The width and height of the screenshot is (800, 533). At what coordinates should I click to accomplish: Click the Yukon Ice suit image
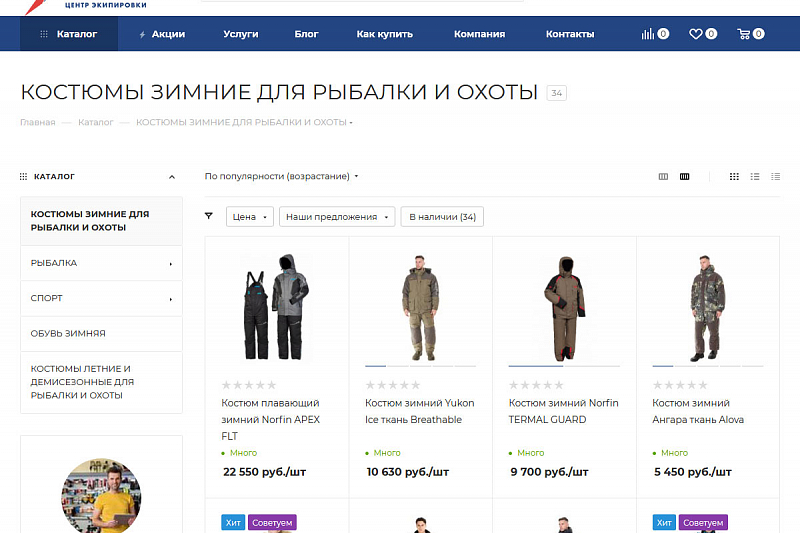[x=420, y=308]
